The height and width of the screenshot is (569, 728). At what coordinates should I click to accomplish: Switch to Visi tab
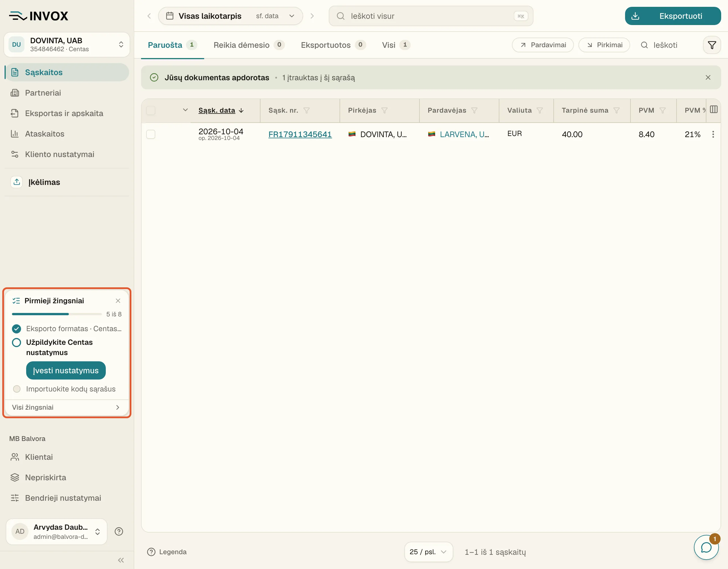pyautogui.click(x=396, y=45)
